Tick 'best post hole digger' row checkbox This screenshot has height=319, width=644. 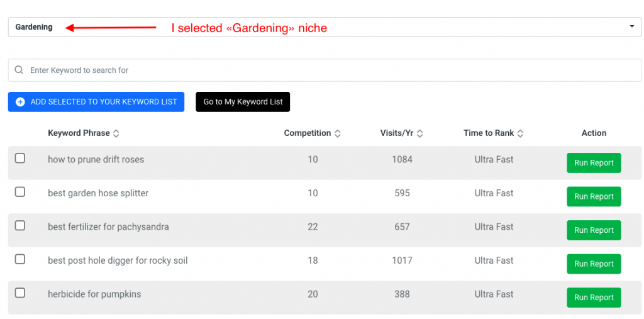click(x=20, y=259)
